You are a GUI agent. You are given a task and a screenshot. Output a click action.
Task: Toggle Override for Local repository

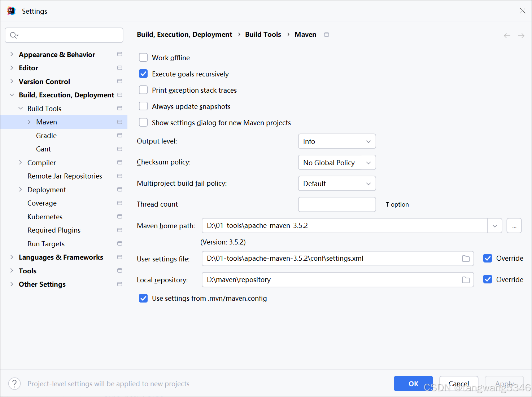(x=488, y=279)
